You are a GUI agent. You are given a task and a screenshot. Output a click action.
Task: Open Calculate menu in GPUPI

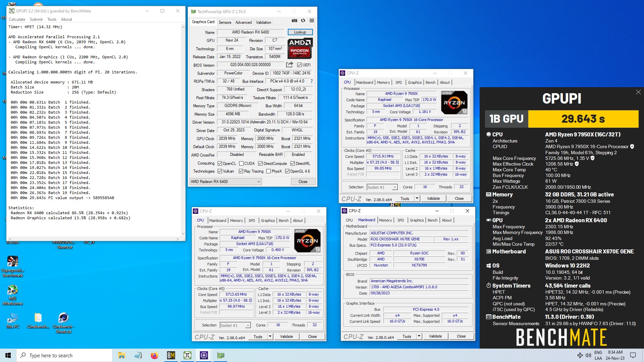click(x=17, y=19)
